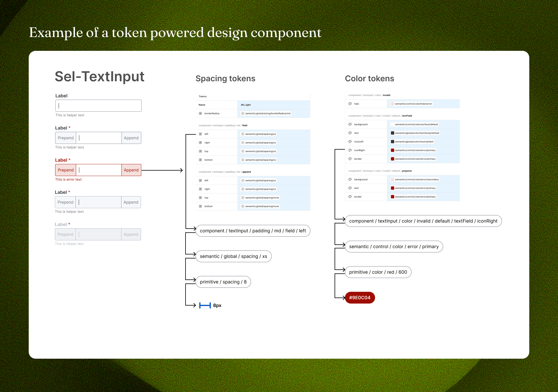Click the pink halo/error color swatch

pyautogui.click(x=392, y=104)
